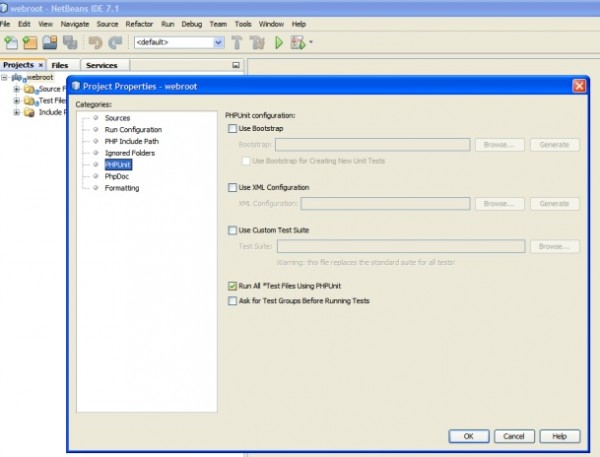The width and height of the screenshot is (600, 457).
Task: Click the Open Project toolbar icon
Action: (x=50, y=42)
